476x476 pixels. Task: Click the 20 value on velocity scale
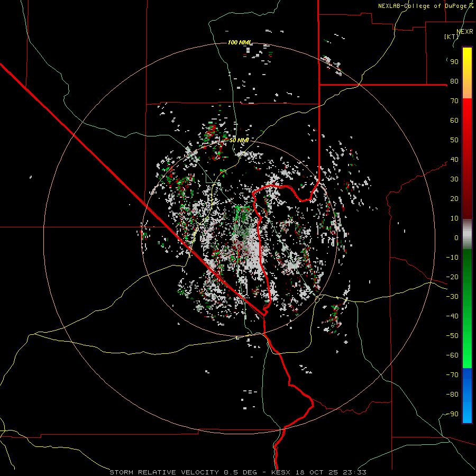[454, 199]
